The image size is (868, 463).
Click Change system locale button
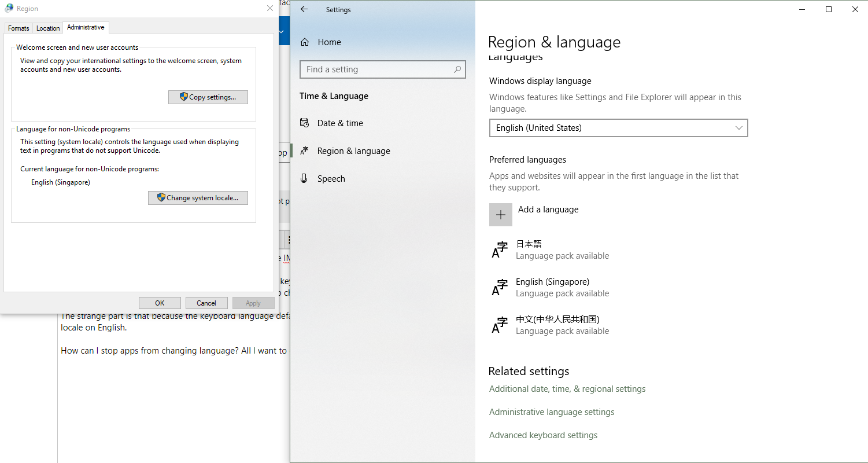point(198,198)
